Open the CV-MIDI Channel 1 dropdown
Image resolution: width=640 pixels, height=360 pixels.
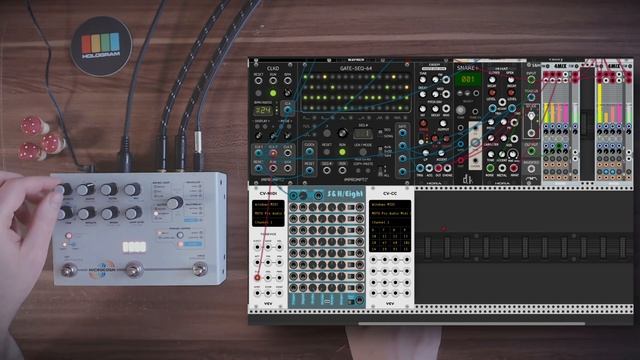pos(268,222)
